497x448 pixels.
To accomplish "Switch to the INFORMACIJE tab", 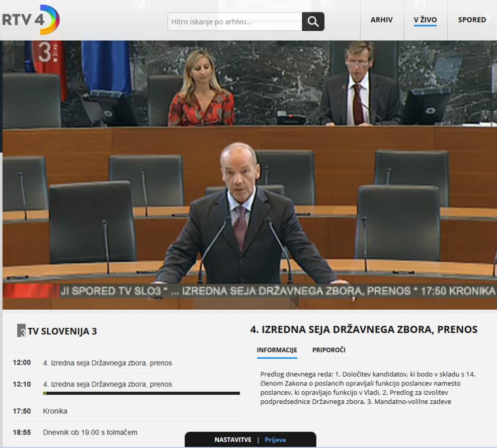I will pyautogui.click(x=277, y=350).
